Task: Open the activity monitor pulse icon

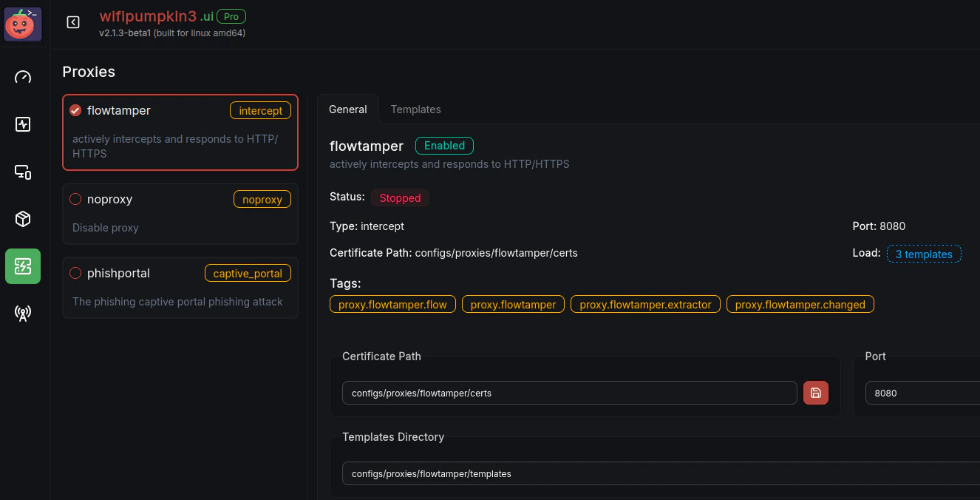Action: click(x=23, y=124)
